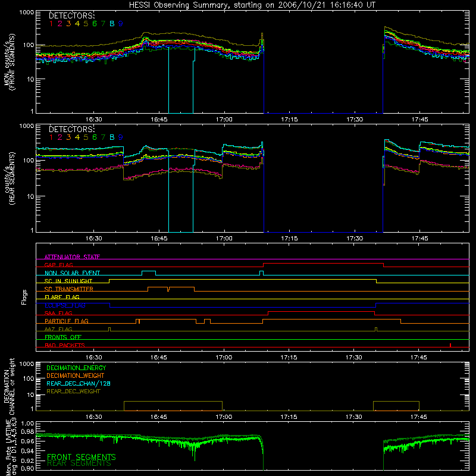Image resolution: width=476 pixels, height=476 pixels.
Task: Click detector 2 in front segments legend
Action: tap(60, 24)
